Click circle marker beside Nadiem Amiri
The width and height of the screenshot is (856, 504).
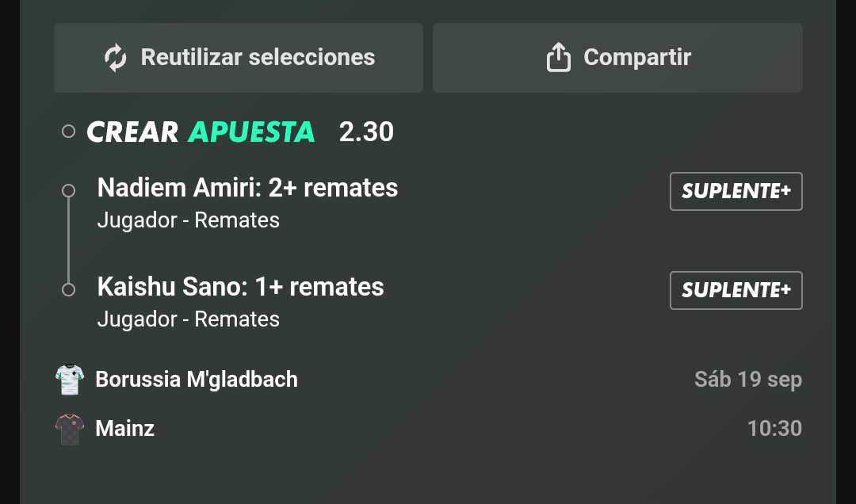pyautogui.click(x=68, y=190)
